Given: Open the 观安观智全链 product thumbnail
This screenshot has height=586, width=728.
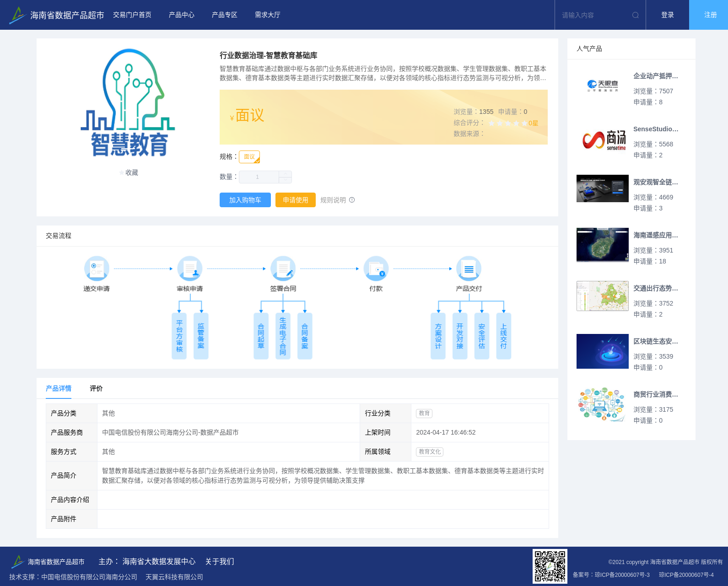Looking at the screenshot, I should point(603,188).
